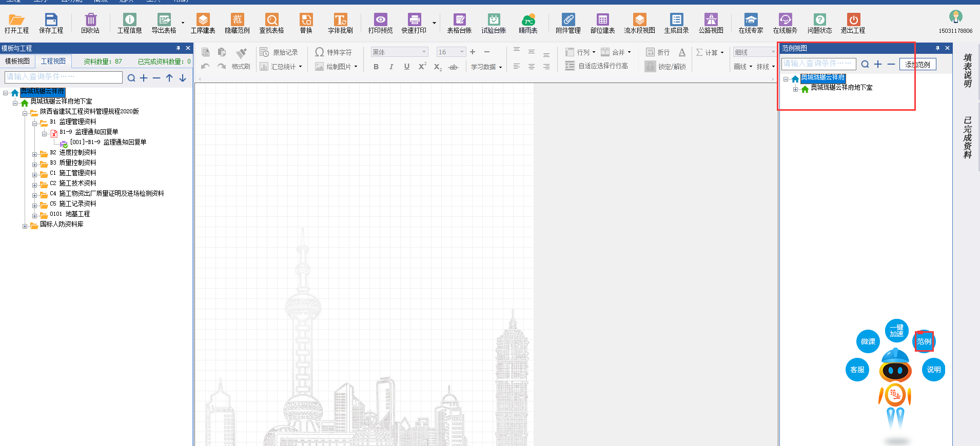The height and width of the screenshot is (446, 980).
Task: Open the 合并 menu
Action: coord(616,52)
